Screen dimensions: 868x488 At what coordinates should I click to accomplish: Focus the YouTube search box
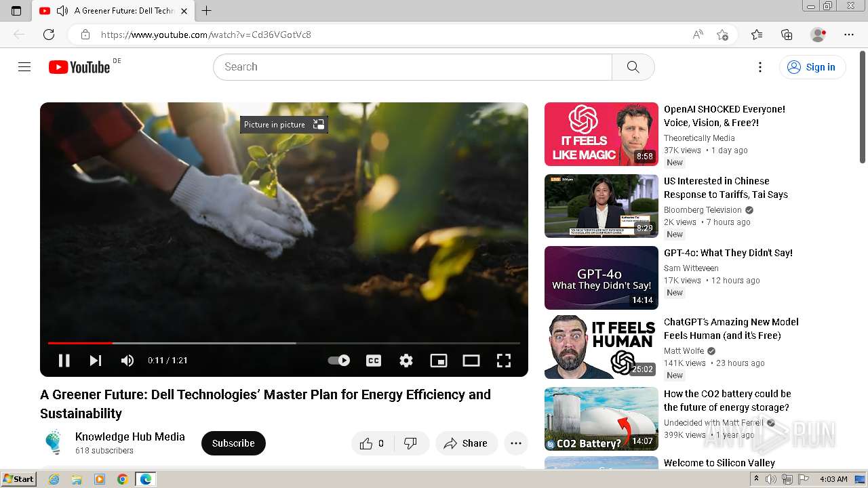(412, 67)
